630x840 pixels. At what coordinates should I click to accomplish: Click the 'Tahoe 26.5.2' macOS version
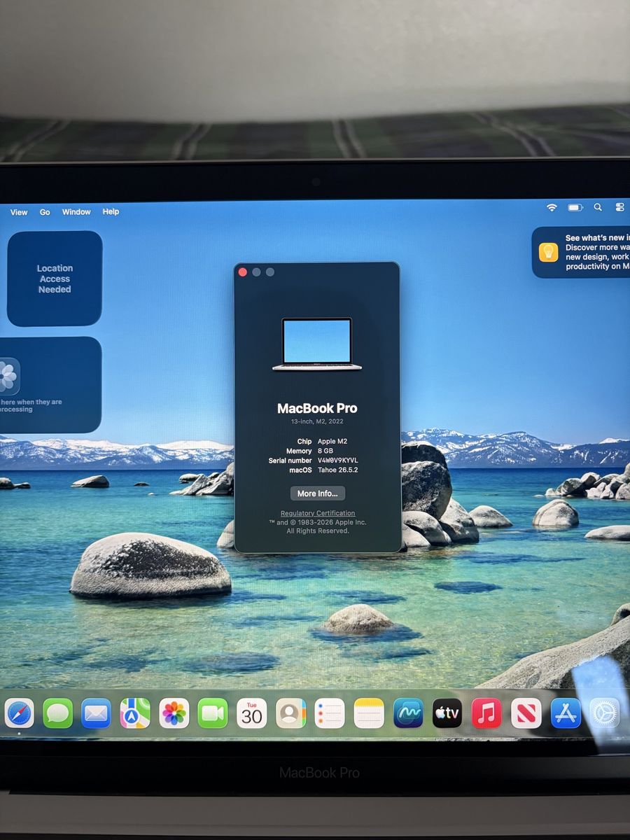pyautogui.click(x=339, y=470)
